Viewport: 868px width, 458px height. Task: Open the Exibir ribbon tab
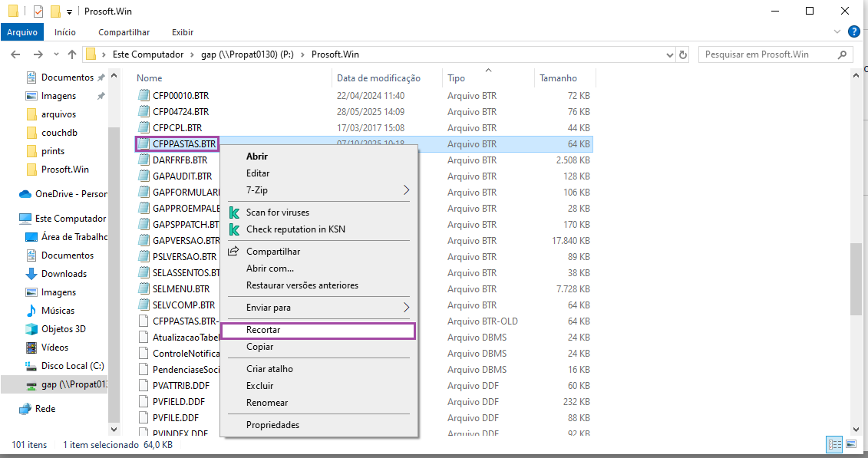(x=183, y=32)
